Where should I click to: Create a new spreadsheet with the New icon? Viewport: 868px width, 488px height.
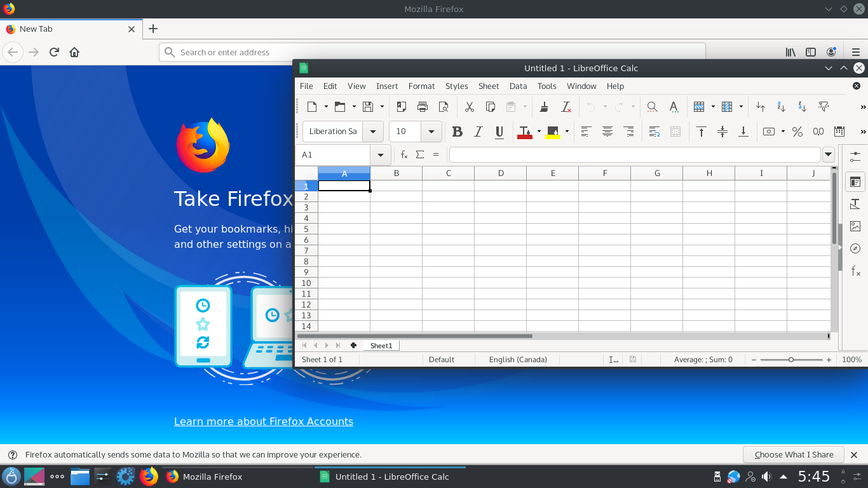pyautogui.click(x=312, y=107)
